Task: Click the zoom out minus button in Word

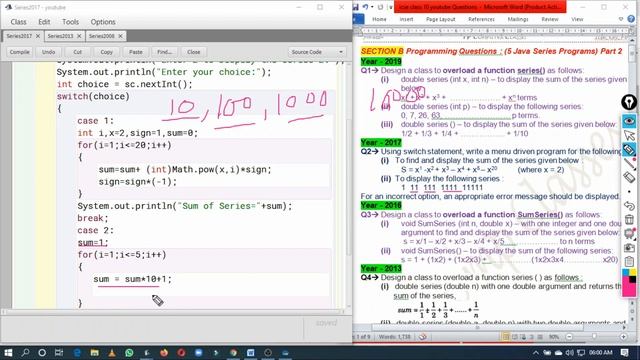Action: point(569,337)
